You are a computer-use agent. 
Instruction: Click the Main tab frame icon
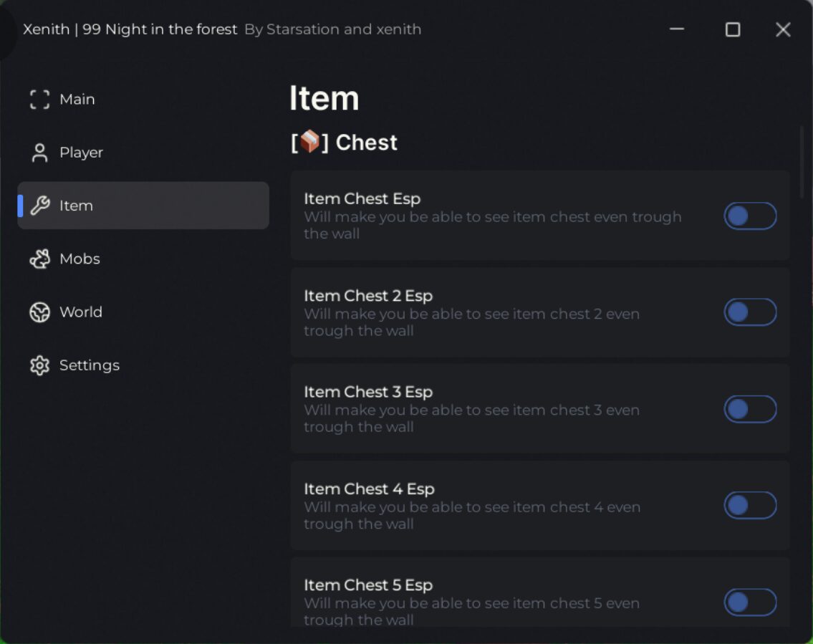coord(39,100)
